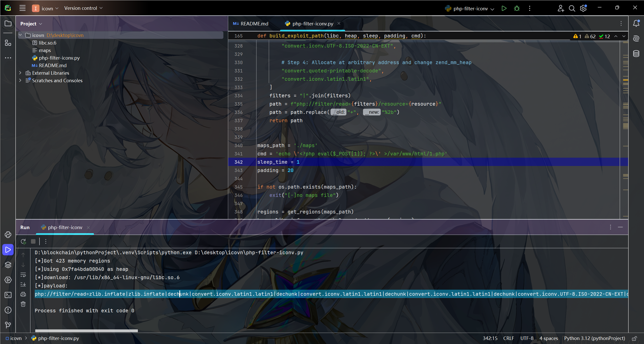Open the Project tool window icon

click(x=8, y=23)
